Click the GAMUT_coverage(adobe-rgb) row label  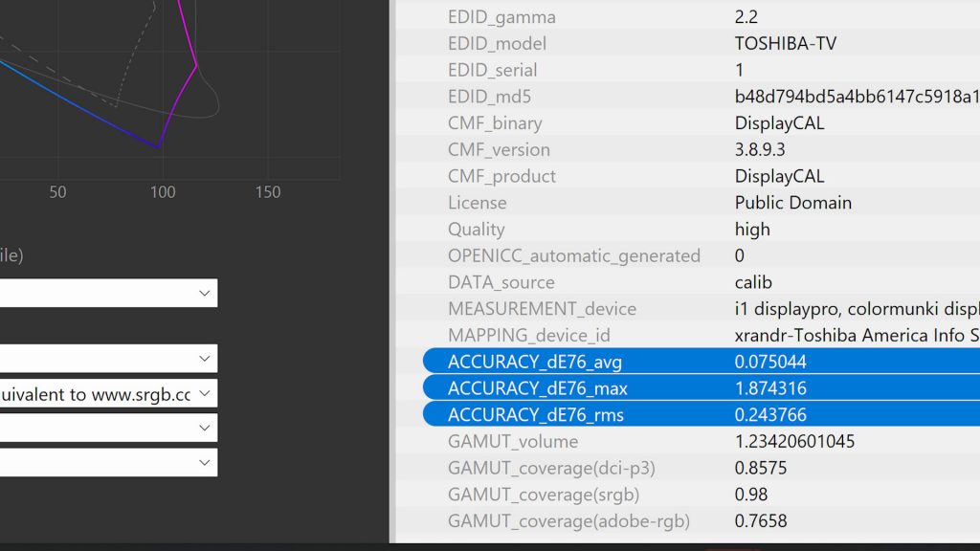pyautogui.click(x=568, y=521)
